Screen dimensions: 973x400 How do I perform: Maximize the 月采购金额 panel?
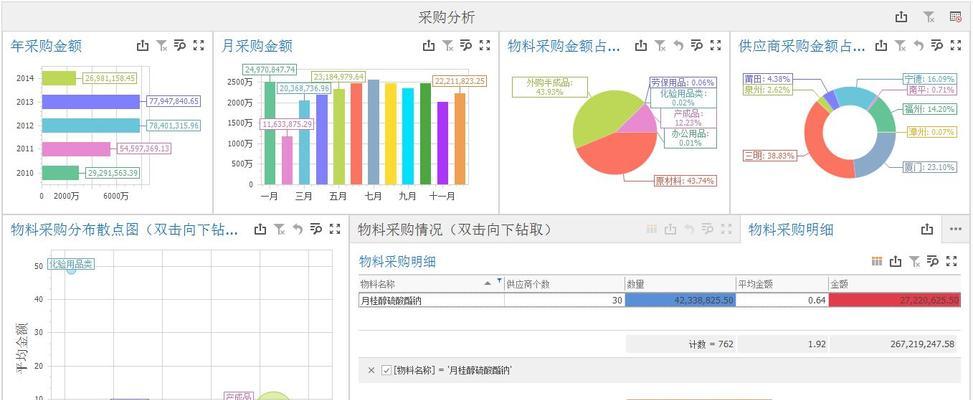click(x=485, y=45)
